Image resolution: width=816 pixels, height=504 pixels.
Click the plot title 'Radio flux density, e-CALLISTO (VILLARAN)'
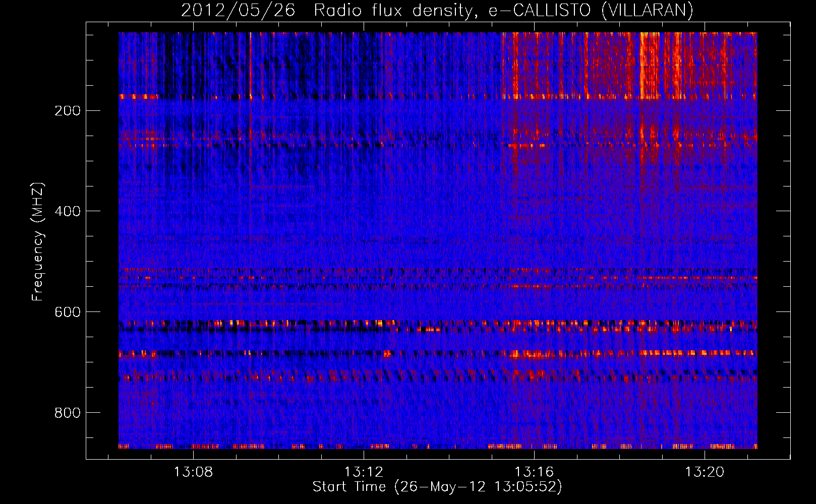click(x=503, y=11)
